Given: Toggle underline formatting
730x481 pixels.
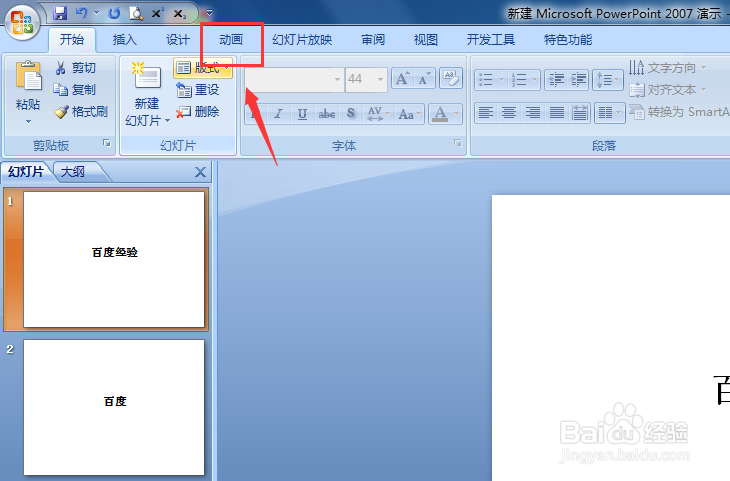Looking at the screenshot, I should (x=303, y=114).
